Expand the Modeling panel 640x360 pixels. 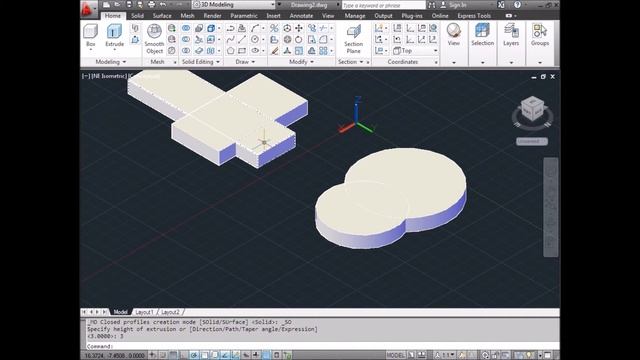click(111, 62)
